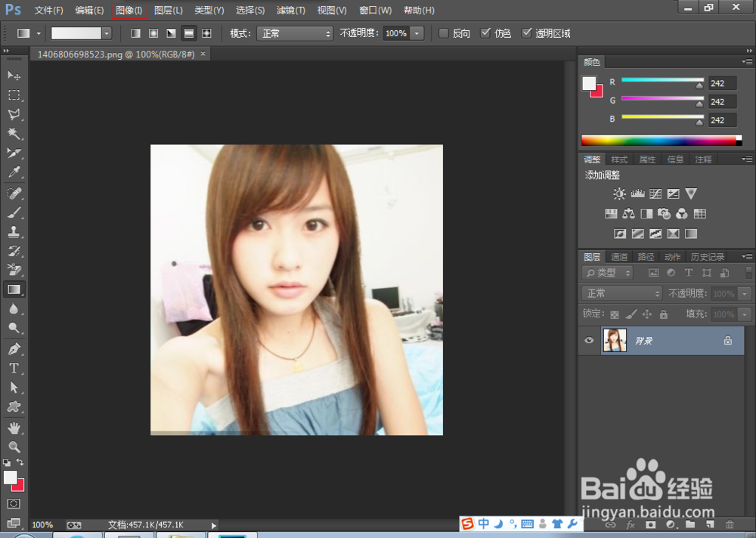Click the 背景 layer thumbnail
756x538 pixels.
click(x=615, y=340)
